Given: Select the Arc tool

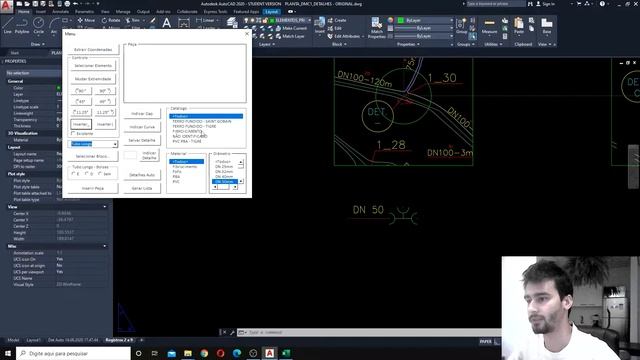Looking at the screenshot, I should [54, 25].
